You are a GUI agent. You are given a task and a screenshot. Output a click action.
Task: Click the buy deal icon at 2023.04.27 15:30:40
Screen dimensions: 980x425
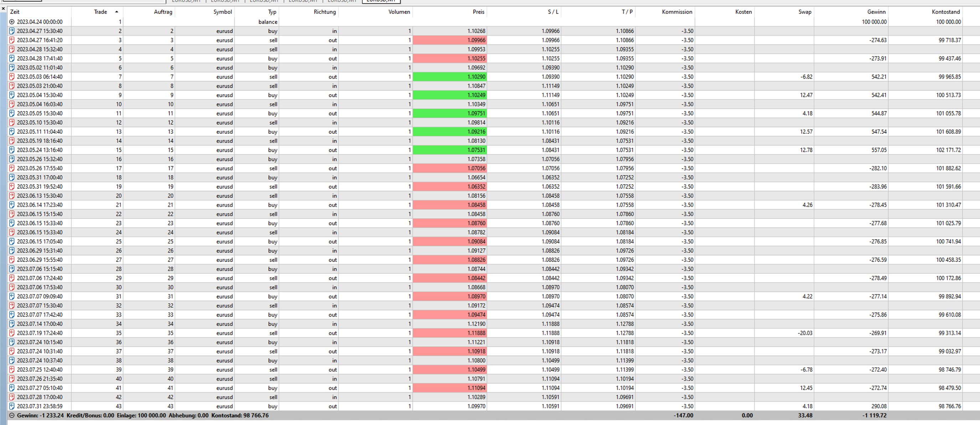[x=12, y=31]
